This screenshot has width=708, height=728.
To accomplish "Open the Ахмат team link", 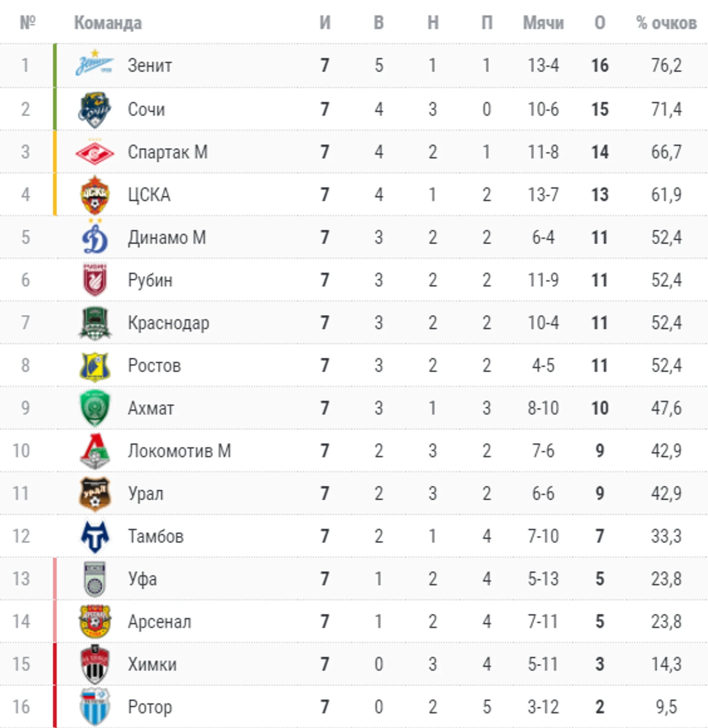I will pyautogui.click(x=151, y=408).
